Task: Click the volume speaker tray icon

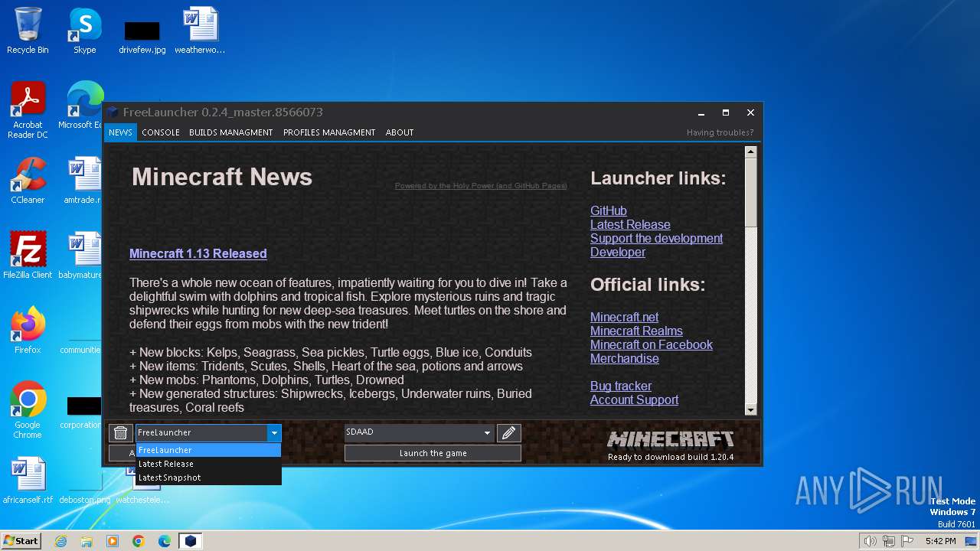Action: 870,541
